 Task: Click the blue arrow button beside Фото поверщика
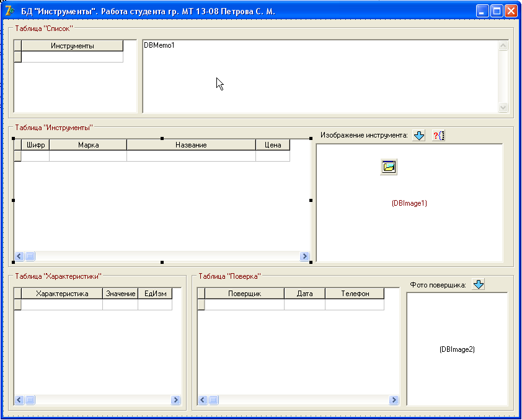pyautogui.click(x=478, y=284)
